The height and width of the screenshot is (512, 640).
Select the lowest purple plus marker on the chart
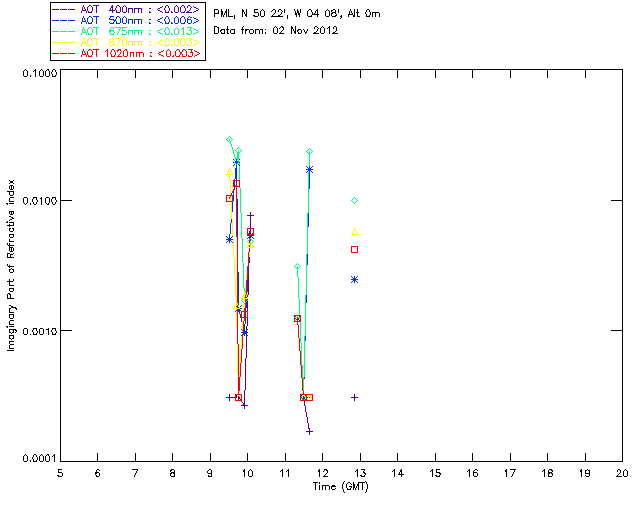tap(309, 432)
